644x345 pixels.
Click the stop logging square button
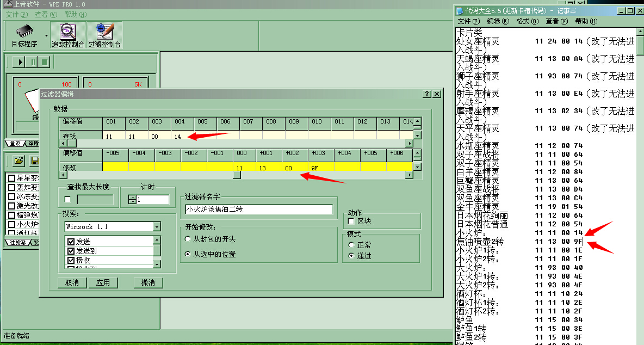[45, 62]
